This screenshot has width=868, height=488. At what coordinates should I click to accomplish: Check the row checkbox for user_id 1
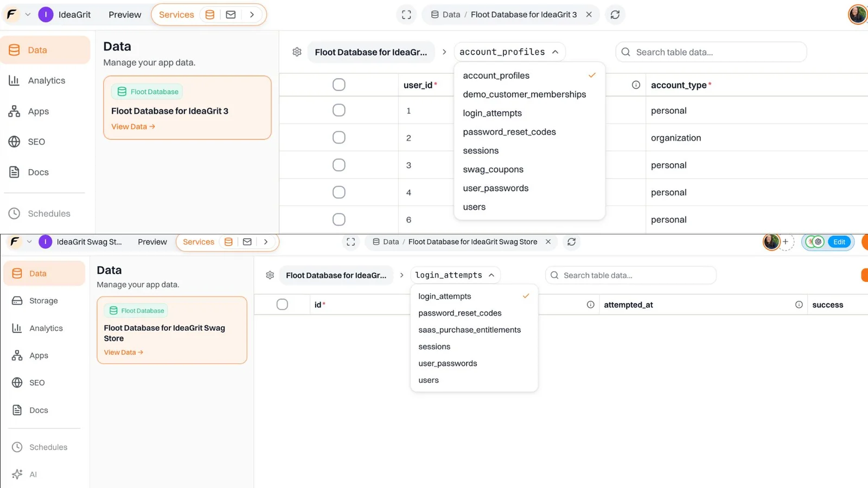click(x=339, y=110)
